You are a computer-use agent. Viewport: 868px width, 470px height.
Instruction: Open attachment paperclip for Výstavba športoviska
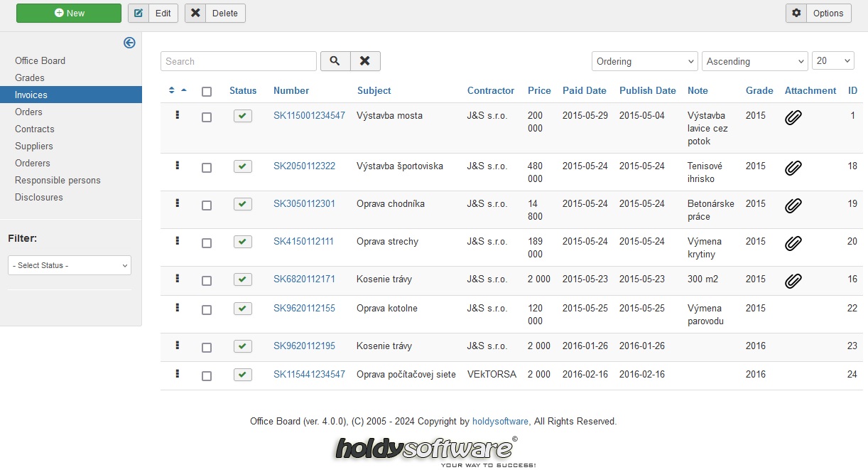[x=793, y=169]
